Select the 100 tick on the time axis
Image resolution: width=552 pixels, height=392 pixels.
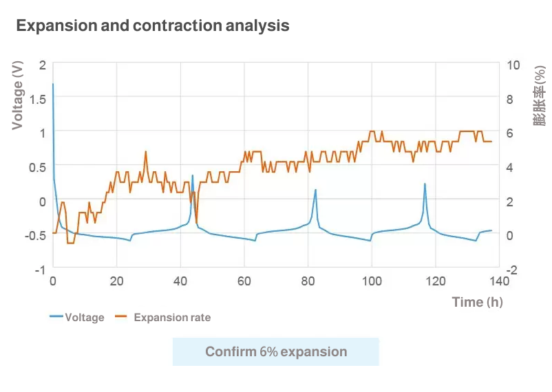click(x=372, y=281)
